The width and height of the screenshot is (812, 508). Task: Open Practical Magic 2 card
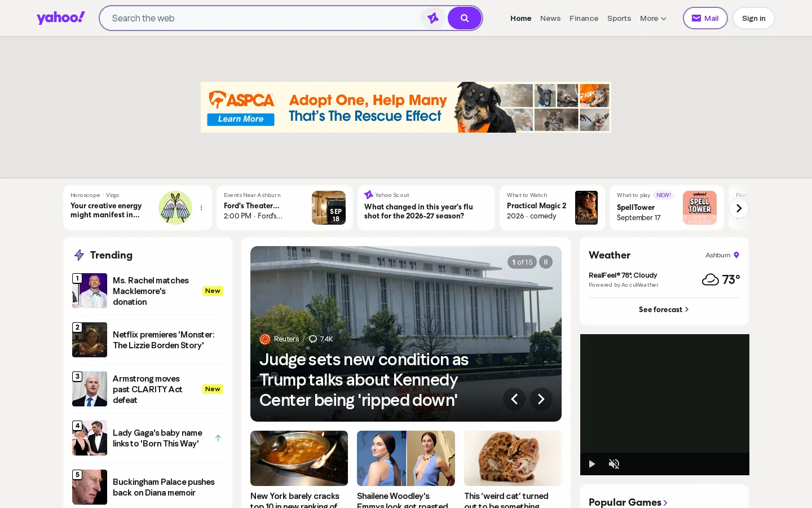point(552,208)
